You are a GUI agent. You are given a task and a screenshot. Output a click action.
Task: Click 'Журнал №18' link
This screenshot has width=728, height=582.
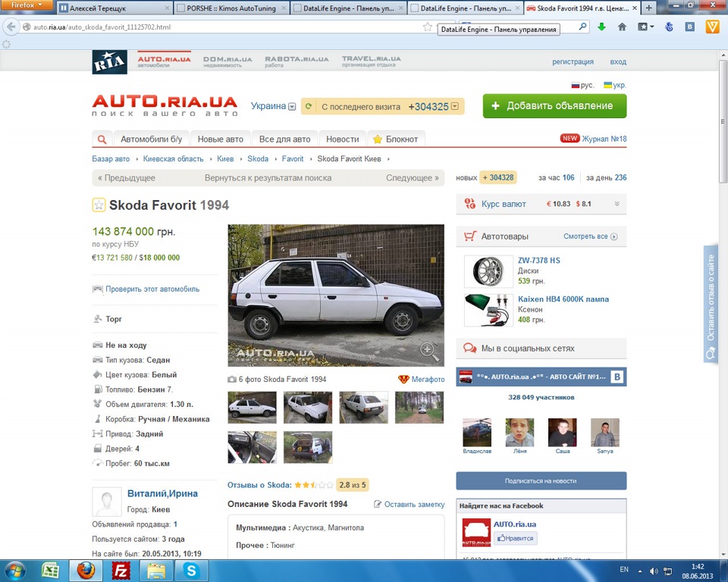click(x=604, y=139)
